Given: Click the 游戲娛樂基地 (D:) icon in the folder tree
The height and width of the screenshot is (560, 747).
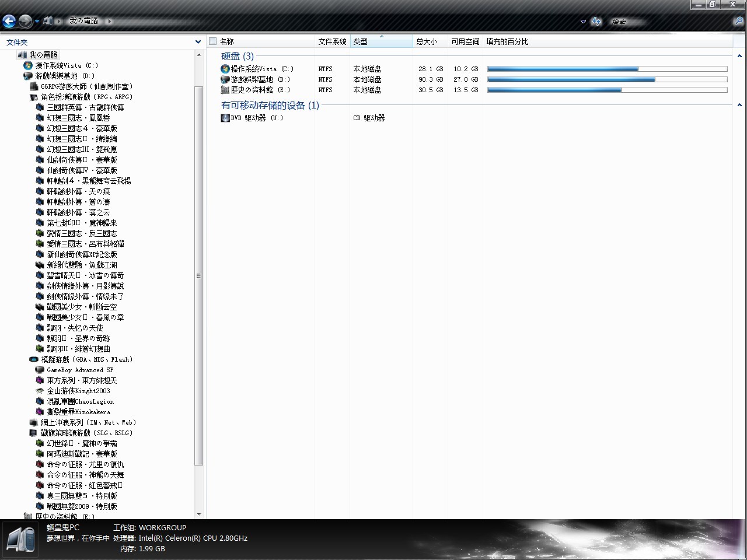Looking at the screenshot, I should tap(28, 76).
